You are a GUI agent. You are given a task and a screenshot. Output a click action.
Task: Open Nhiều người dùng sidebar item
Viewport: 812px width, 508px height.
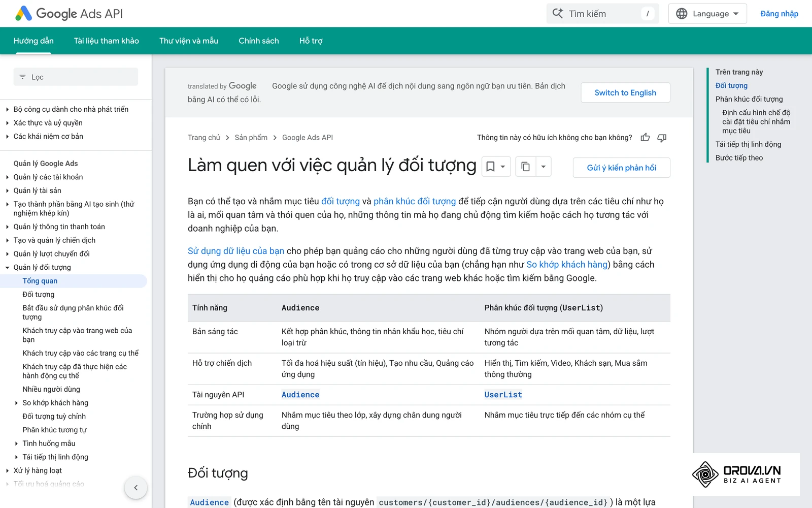(51, 389)
